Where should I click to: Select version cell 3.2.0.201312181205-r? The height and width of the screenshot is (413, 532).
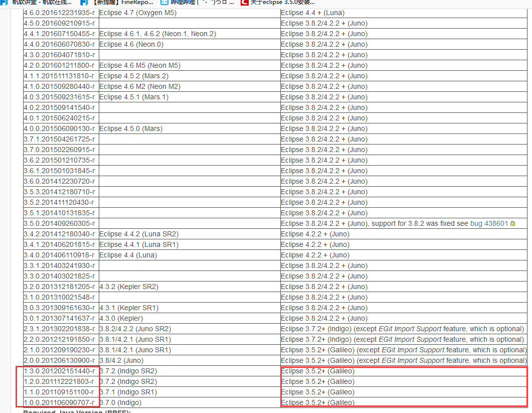point(61,287)
